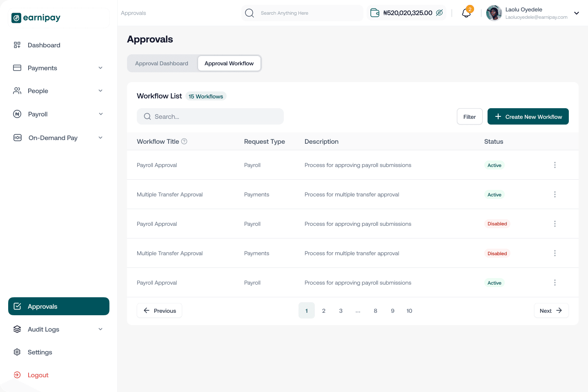Open the user account dropdown arrow
The image size is (588, 392).
tap(577, 13)
